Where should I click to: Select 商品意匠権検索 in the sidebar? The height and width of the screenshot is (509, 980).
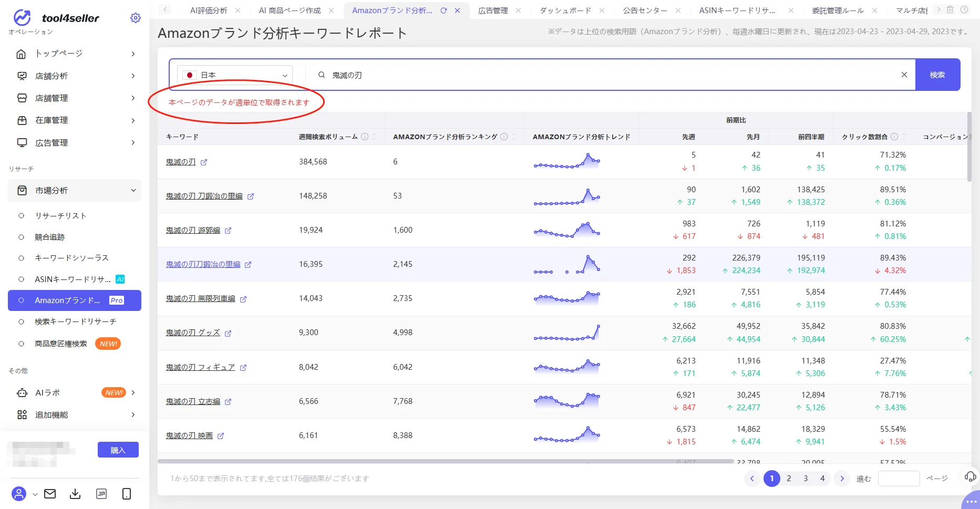[61, 344]
